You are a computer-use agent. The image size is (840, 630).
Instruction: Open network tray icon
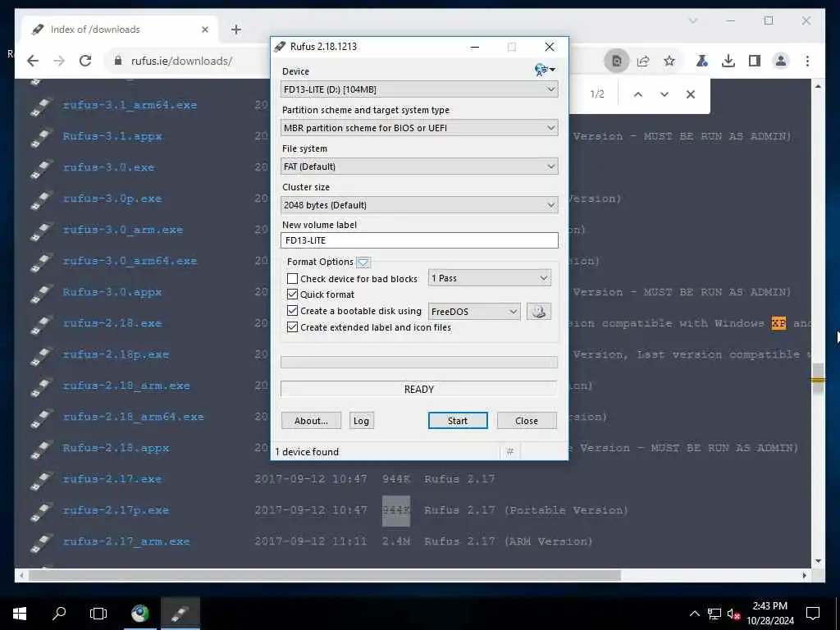click(x=714, y=614)
